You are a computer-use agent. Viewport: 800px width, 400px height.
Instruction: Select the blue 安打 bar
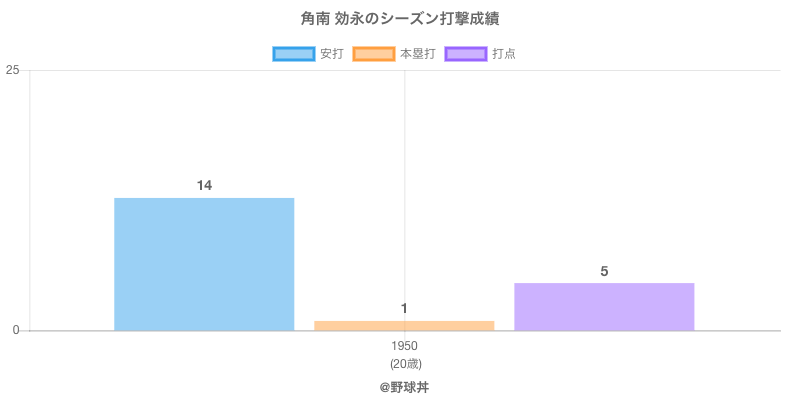tap(204, 264)
